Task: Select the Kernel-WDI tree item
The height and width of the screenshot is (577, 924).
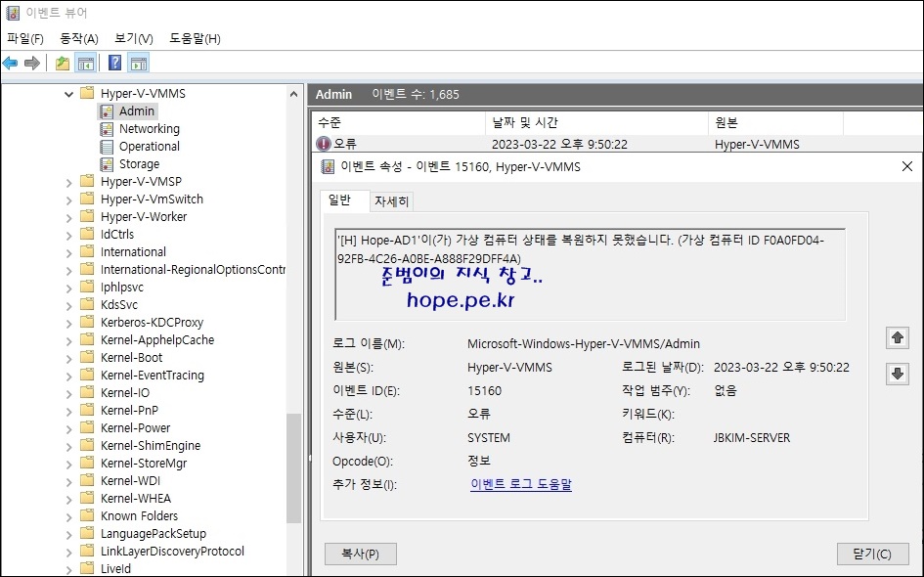Action: pos(130,481)
